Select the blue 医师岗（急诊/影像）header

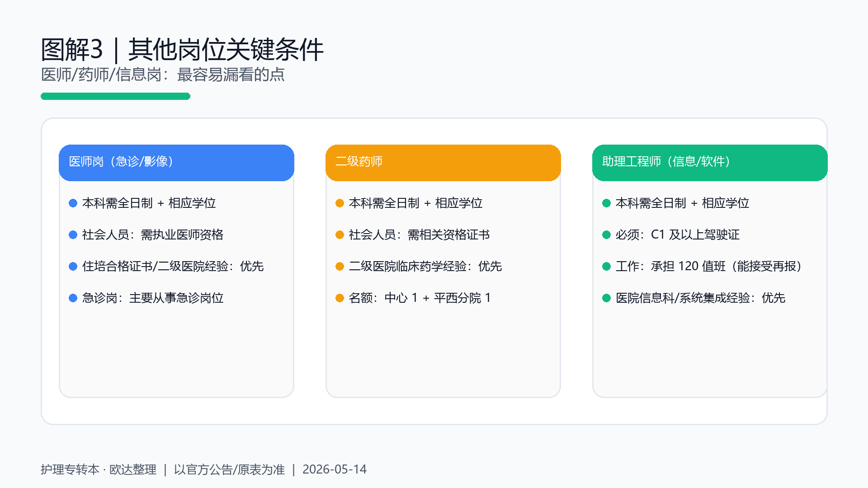[176, 163]
